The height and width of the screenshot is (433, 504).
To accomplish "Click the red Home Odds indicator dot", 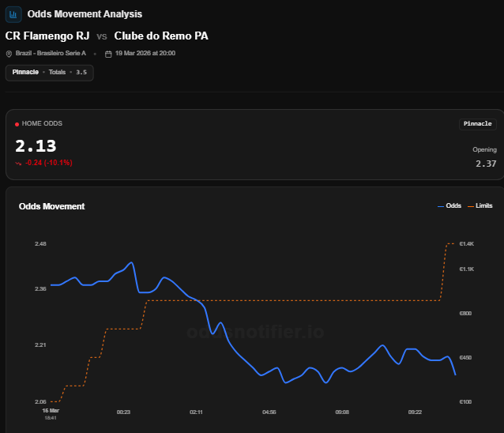I will click(x=17, y=124).
